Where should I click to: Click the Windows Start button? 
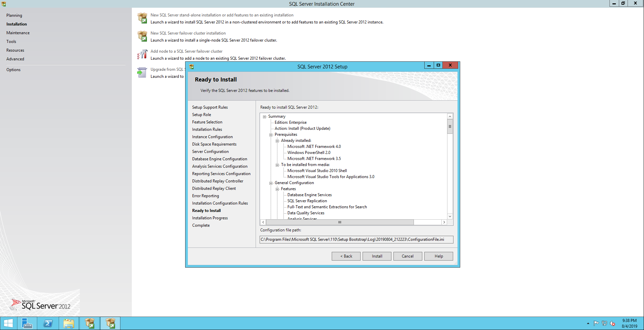(x=8, y=323)
